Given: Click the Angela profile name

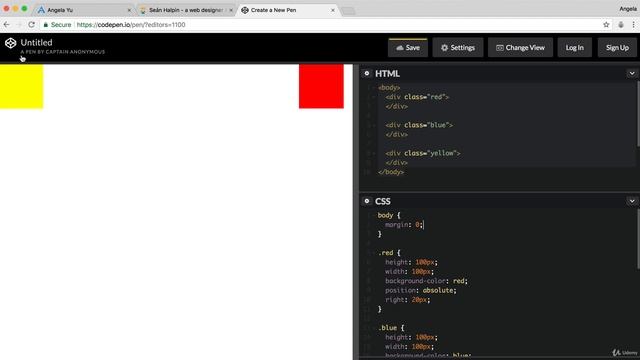Looking at the screenshot, I should coord(628,9).
